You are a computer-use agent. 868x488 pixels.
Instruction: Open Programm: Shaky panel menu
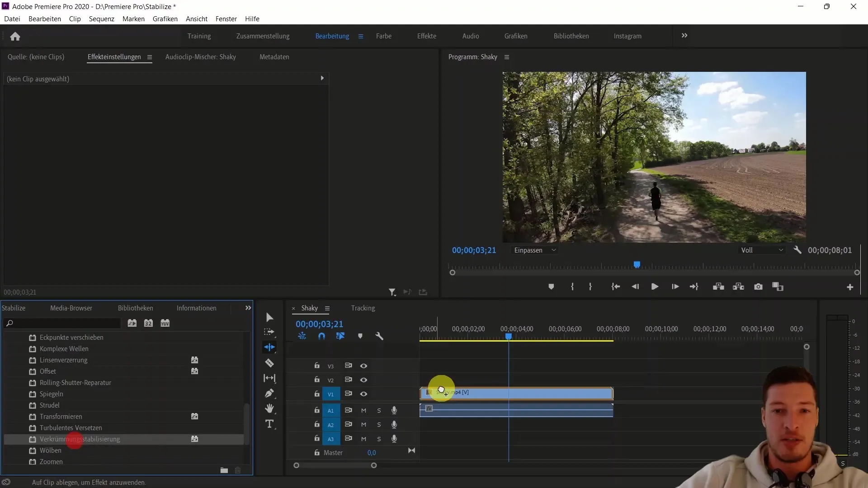(507, 57)
